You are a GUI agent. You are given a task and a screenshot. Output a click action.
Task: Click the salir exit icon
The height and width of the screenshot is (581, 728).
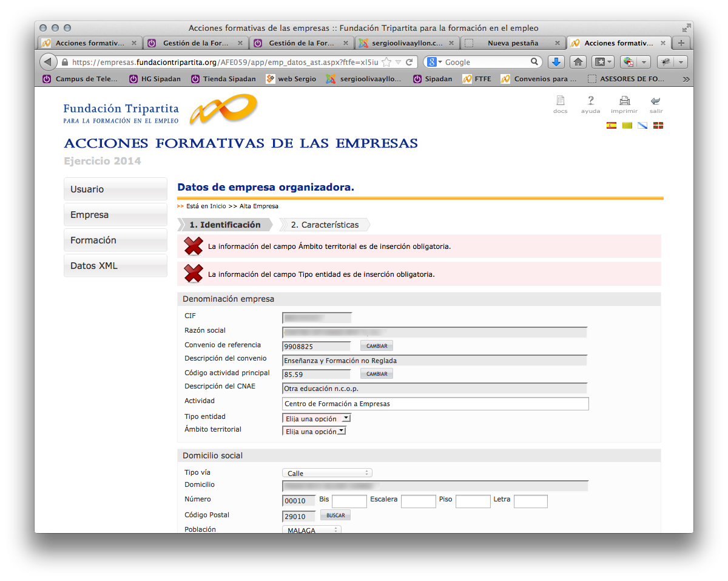(x=655, y=101)
